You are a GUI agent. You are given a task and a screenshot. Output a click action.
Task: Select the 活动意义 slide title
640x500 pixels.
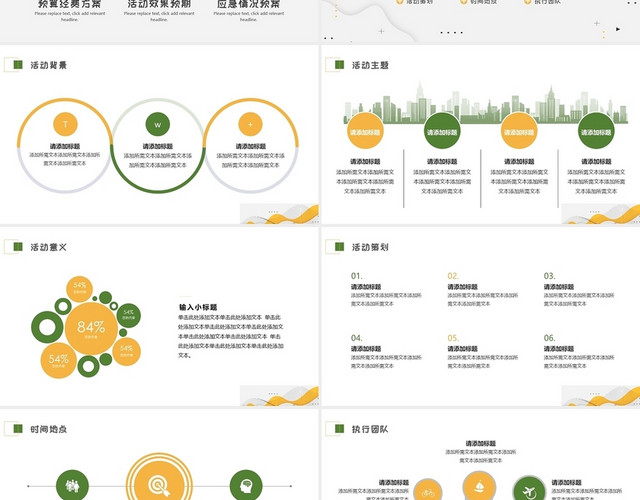click(x=49, y=247)
